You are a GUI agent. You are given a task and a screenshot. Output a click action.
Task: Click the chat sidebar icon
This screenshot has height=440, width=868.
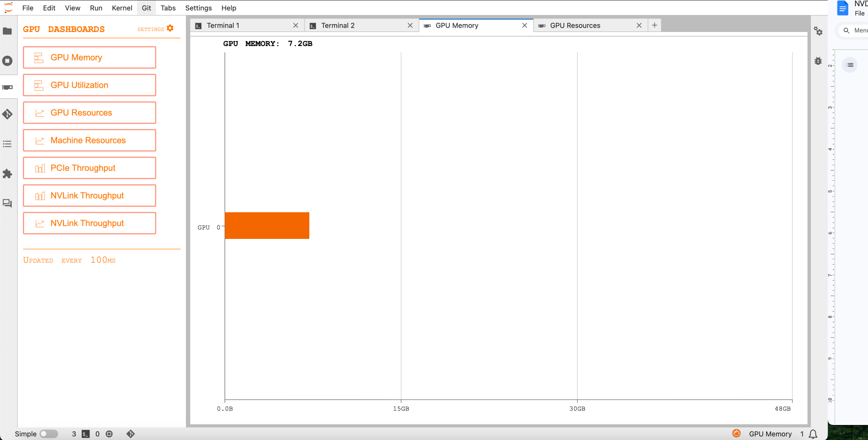(x=8, y=204)
